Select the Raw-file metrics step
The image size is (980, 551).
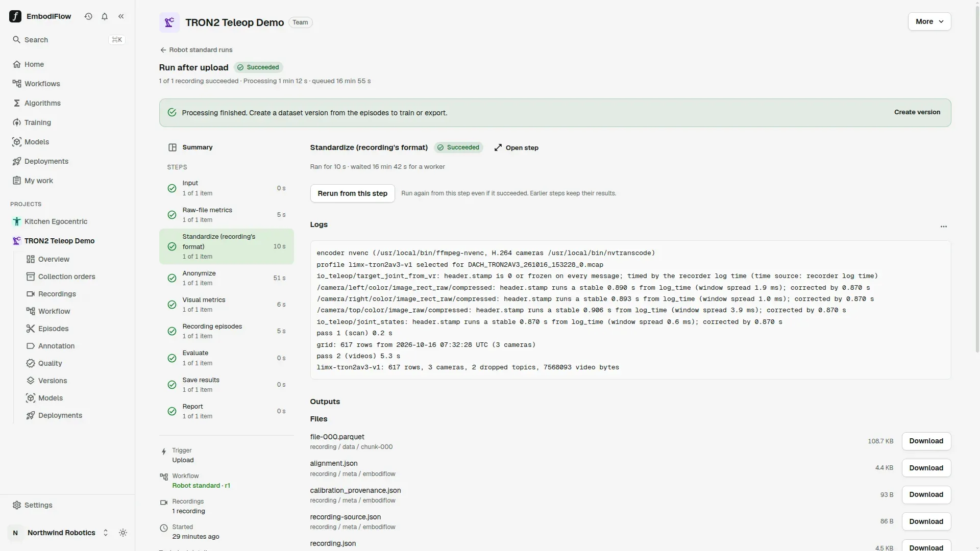tap(226, 215)
